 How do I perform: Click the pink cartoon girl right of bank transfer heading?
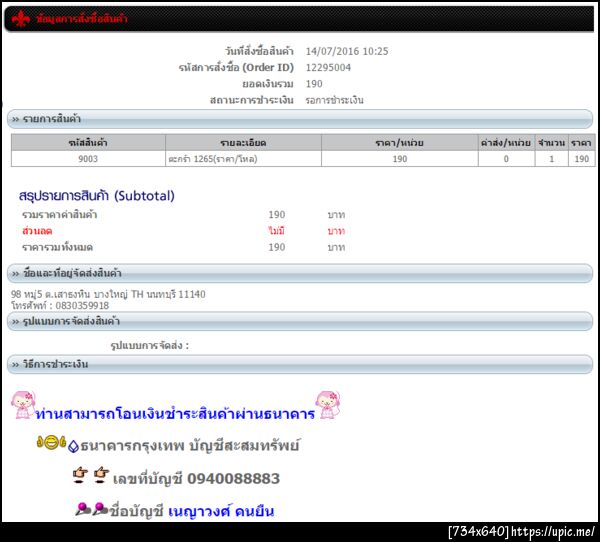(x=328, y=405)
